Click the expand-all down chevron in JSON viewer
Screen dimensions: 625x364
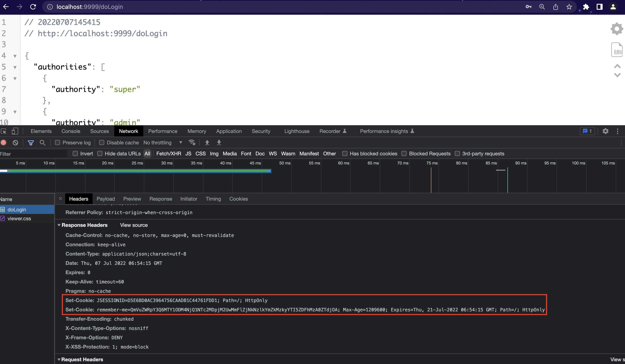[617, 75]
